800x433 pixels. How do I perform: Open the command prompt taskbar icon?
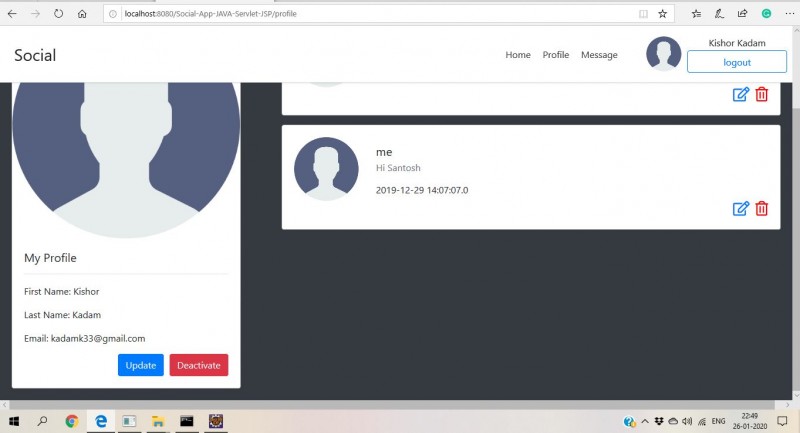187,421
